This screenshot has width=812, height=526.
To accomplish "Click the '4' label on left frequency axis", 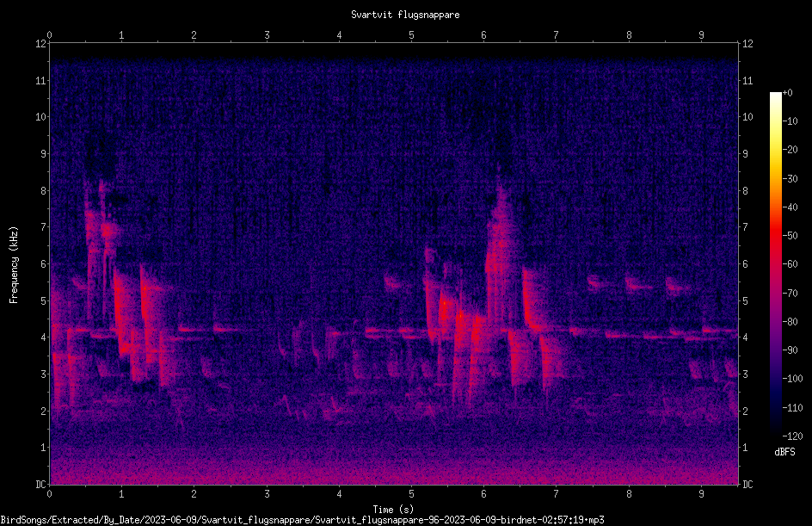I will point(43,337).
